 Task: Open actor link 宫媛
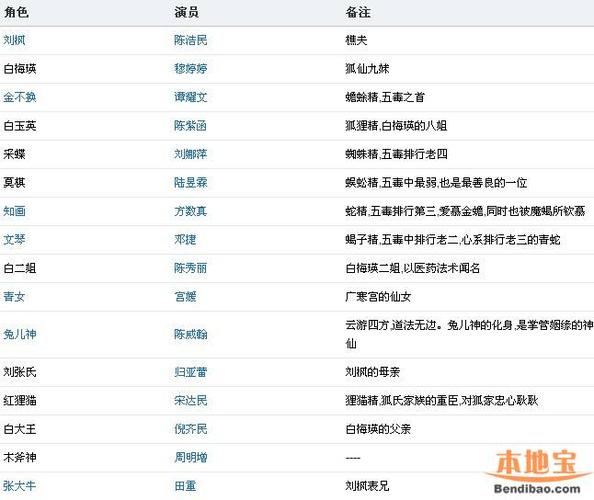click(x=185, y=296)
